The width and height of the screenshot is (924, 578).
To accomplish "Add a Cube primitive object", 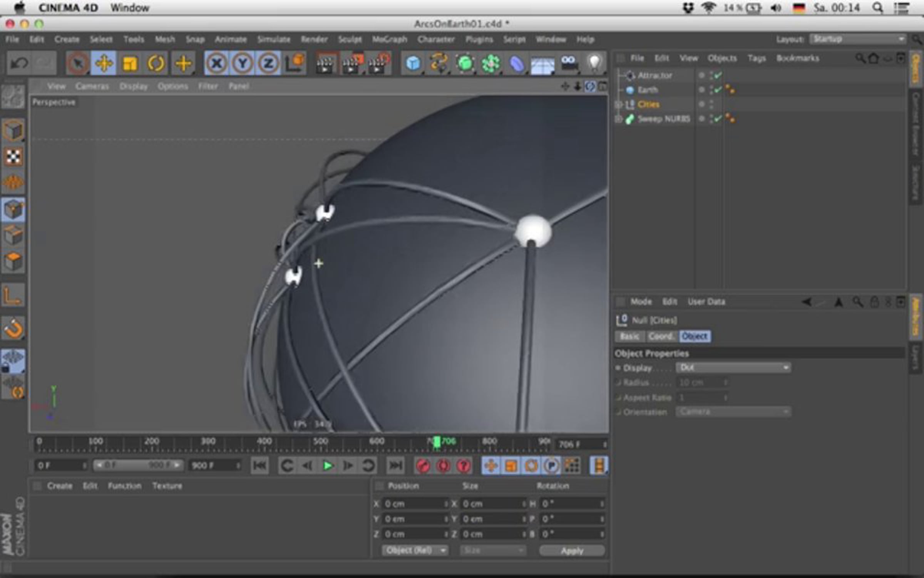I will pyautogui.click(x=413, y=63).
